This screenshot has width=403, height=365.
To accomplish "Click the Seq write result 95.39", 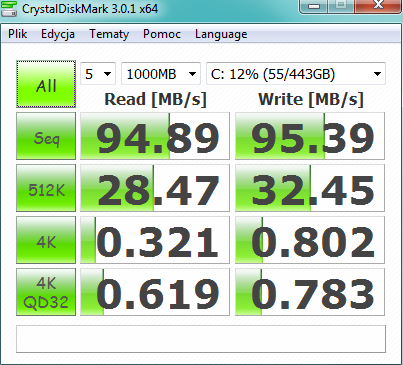I will click(310, 136).
